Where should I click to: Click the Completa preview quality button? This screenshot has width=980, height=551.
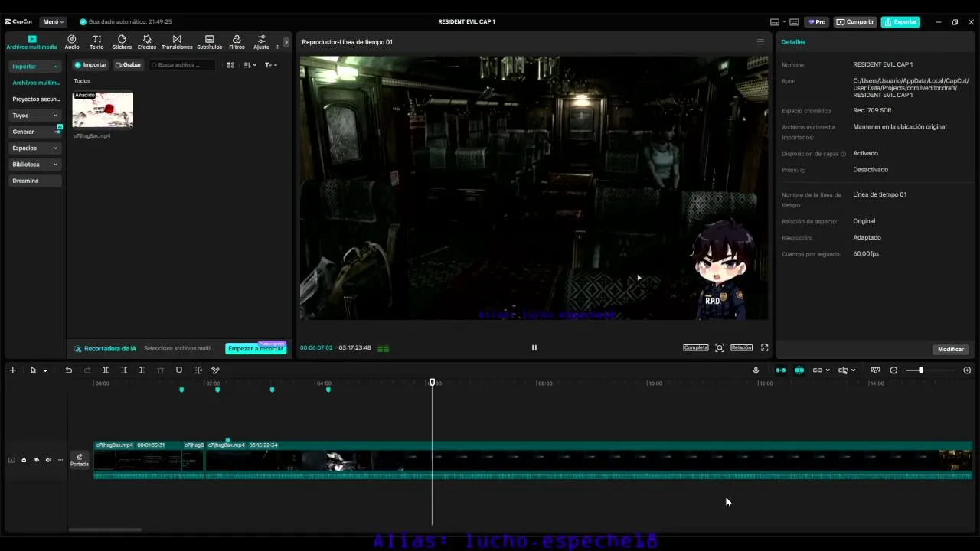[x=696, y=347]
